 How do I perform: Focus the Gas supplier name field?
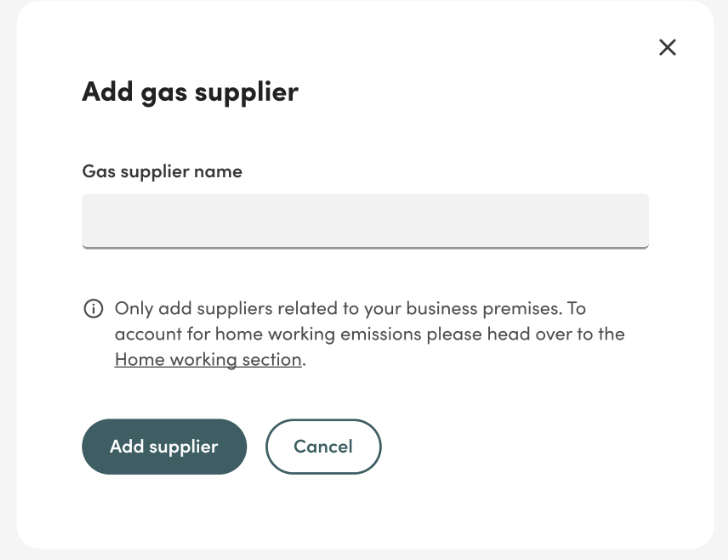coord(365,221)
